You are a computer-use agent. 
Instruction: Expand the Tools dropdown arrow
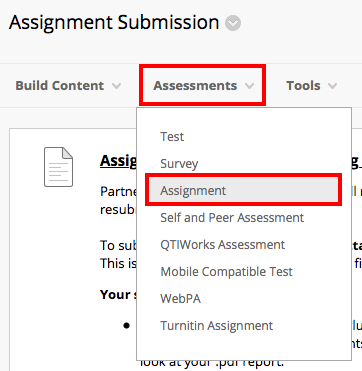click(x=332, y=86)
